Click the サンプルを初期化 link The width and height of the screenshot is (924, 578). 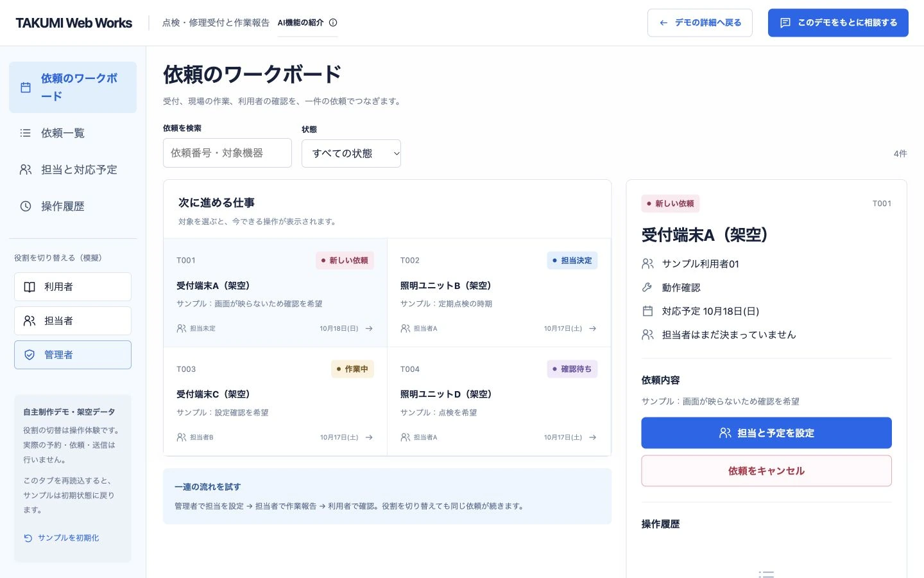(x=61, y=538)
